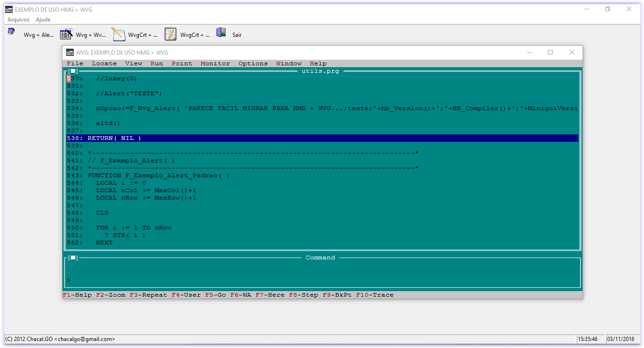Select code line 543 FUNCTION F_Exemplo_Alert_Padrao

point(158,175)
